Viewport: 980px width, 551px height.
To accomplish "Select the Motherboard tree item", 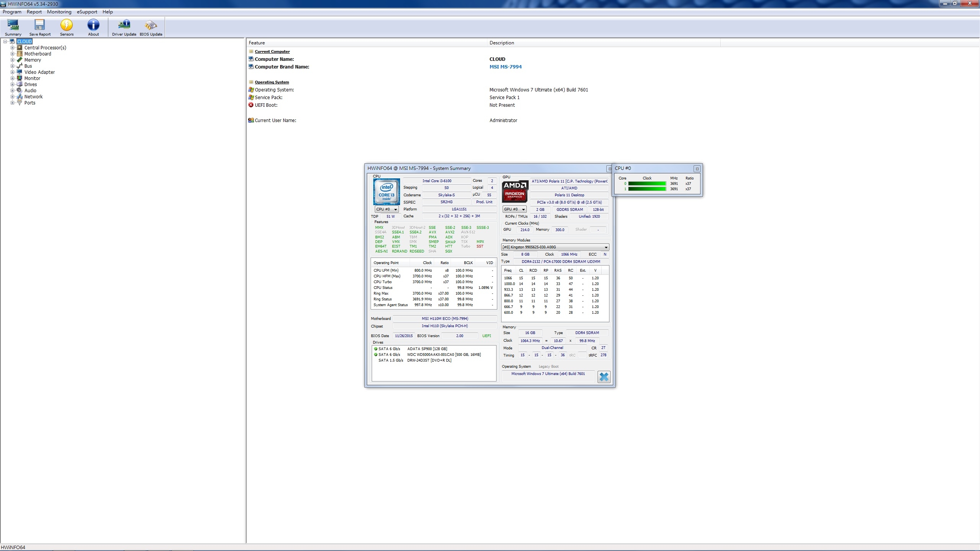I will point(38,54).
